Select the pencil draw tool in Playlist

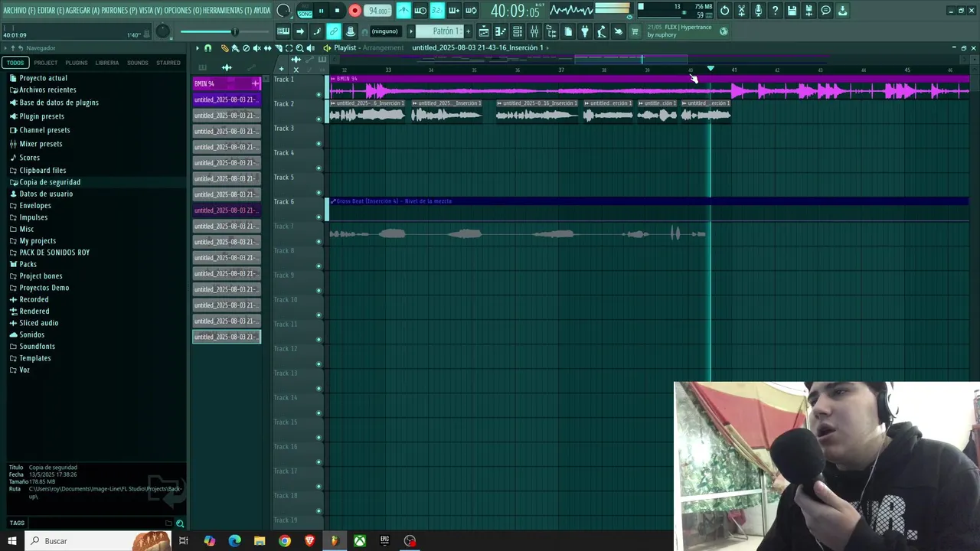click(x=224, y=48)
